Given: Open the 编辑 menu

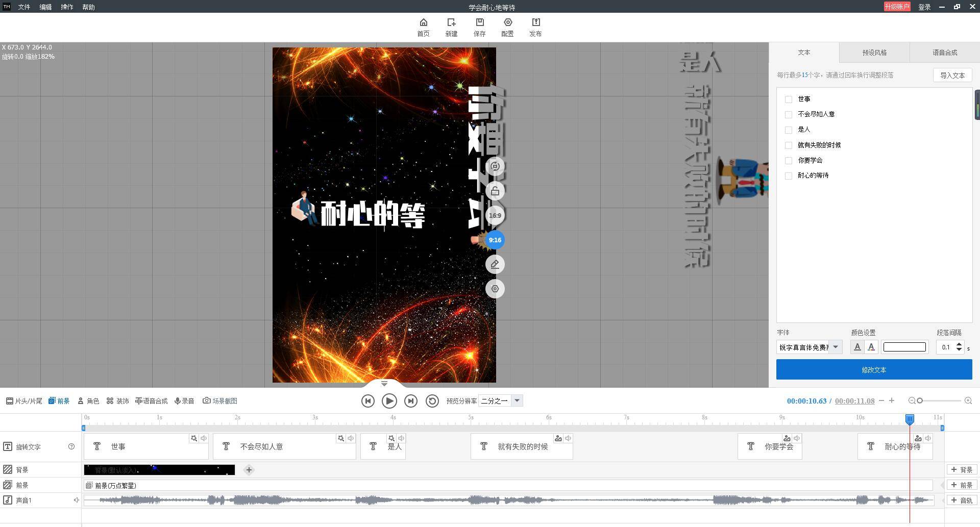Looking at the screenshot, I should click(45, 7).
